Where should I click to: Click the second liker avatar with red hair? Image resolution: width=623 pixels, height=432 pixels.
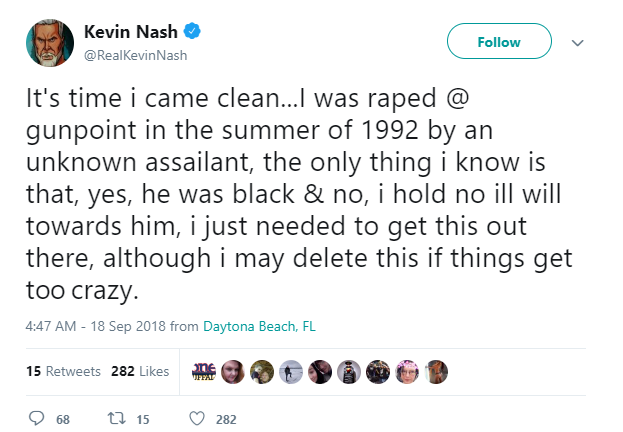pyautogui.click(x=233, y=372)
